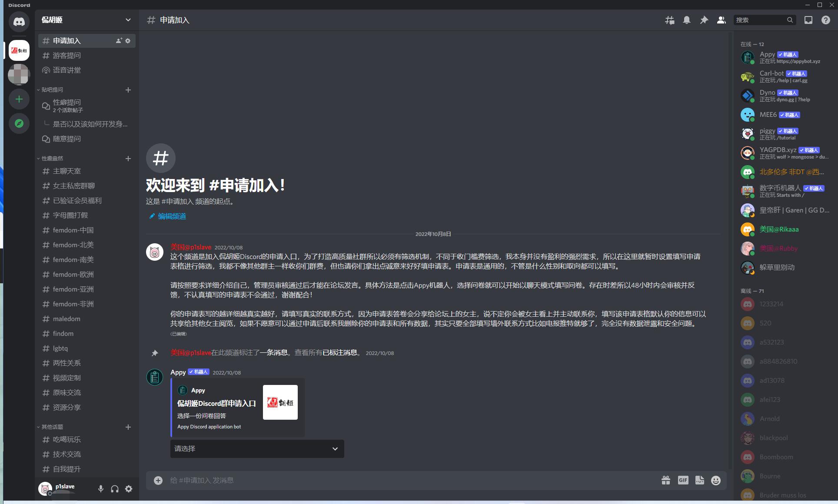Open 游客提问 channel
The width and height of the screenshot is (838, 504).
[87, 56]
